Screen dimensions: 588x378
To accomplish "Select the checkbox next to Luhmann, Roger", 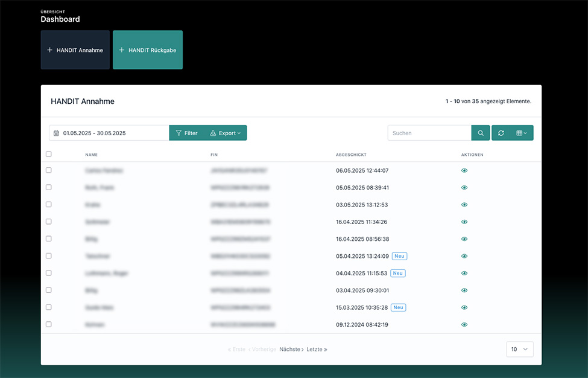I will pyautogui.click(x=48, y=273).
